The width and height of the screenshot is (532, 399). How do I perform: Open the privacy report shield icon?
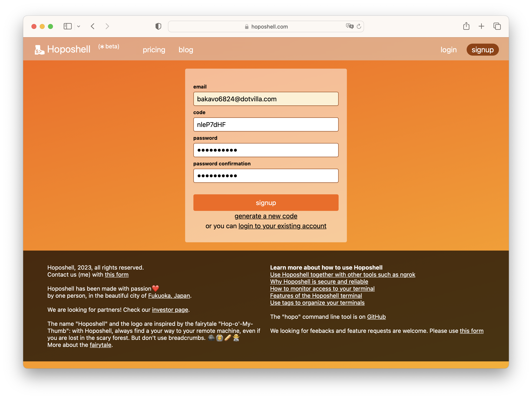[158, 26]
